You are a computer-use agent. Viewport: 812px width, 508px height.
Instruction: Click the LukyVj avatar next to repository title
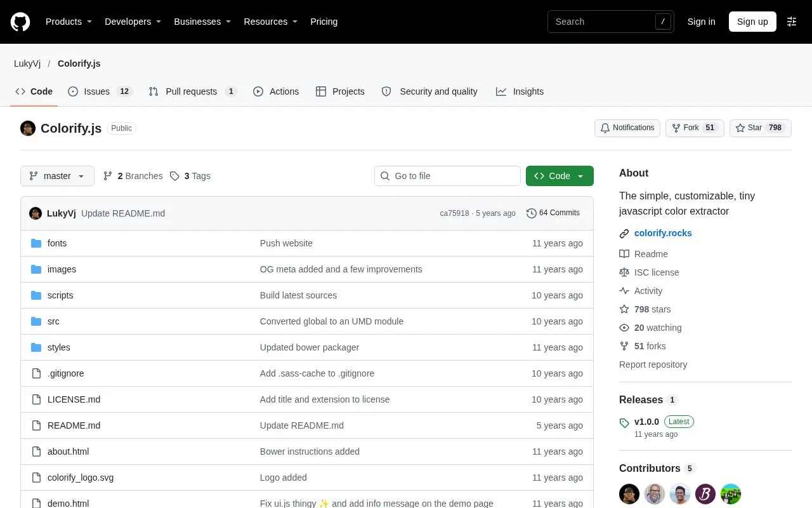pyautogui.click(x=28, y=128)
